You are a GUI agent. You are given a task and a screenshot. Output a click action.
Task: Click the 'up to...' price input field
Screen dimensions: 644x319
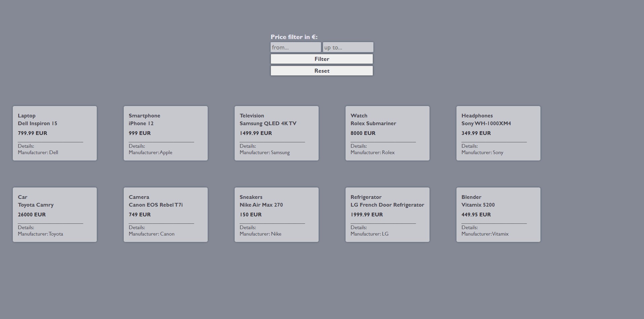pyautogui.click(x=348, y=47)
